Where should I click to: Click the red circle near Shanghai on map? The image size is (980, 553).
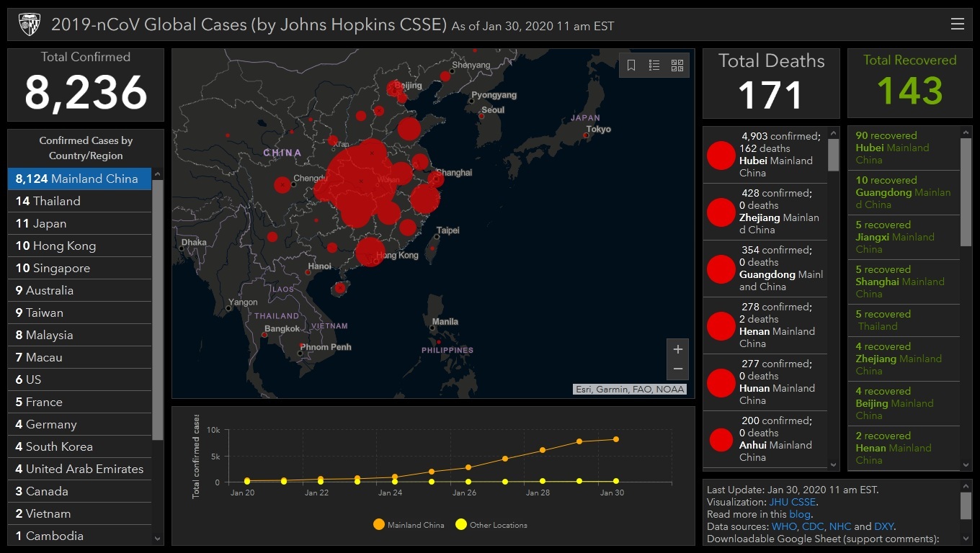[x=436, y=179]
